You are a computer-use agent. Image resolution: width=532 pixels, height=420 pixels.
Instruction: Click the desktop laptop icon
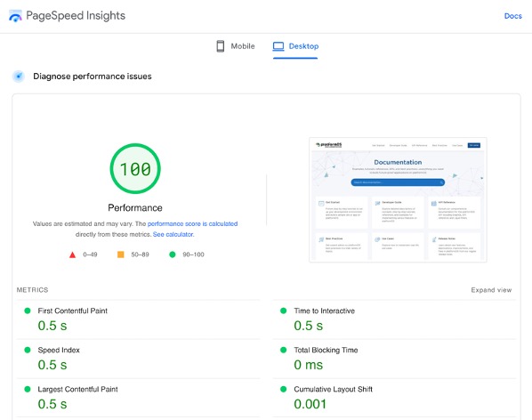coord(278,46)
